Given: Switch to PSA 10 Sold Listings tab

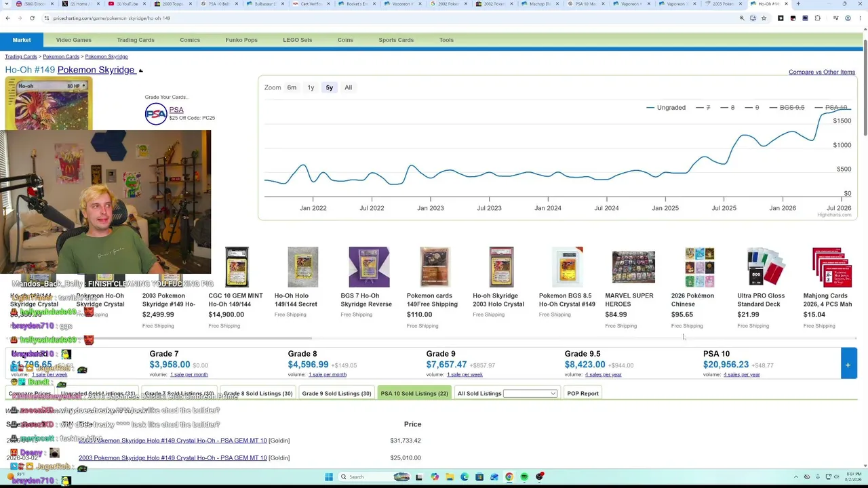Looking at the screenshot, I should (414, 394).
